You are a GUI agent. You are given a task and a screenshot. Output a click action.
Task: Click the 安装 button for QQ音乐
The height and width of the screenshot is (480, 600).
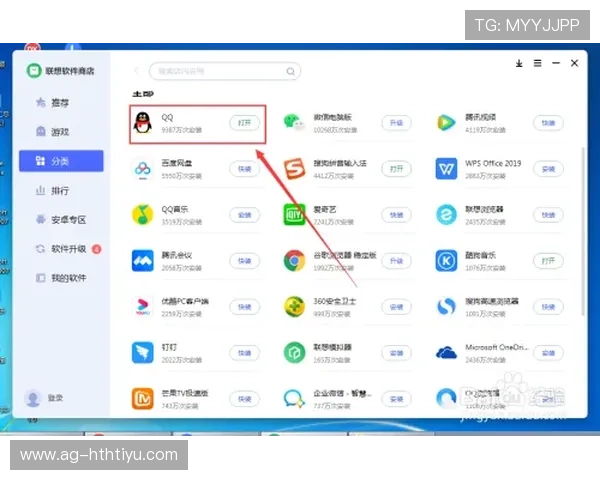pyautogui.click(x=244, y=215)
